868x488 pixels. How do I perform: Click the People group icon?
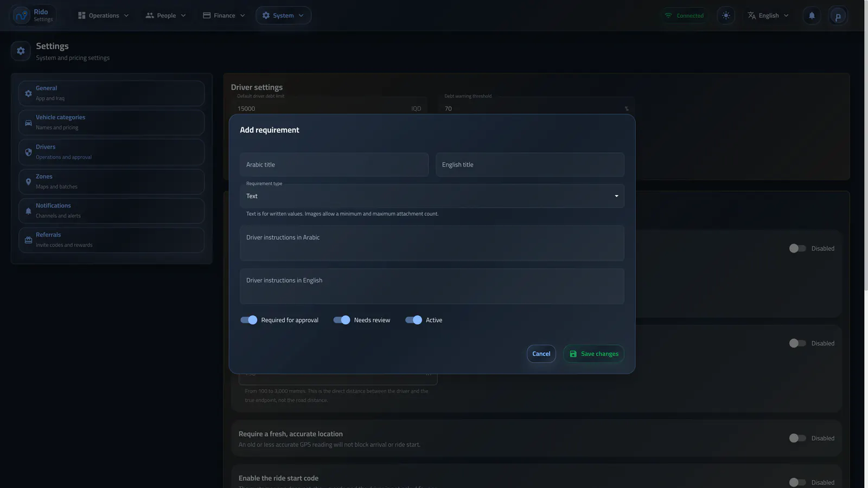click(150, 16)
